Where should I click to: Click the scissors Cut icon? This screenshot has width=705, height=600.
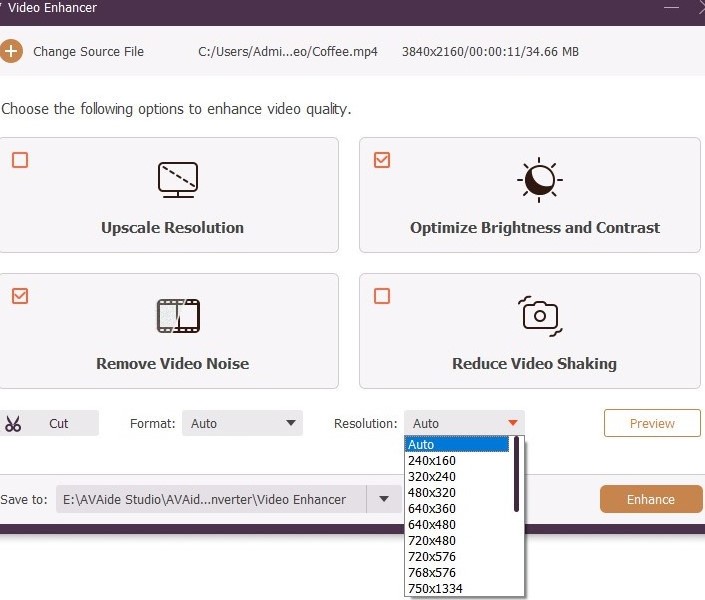pos(13,423)
